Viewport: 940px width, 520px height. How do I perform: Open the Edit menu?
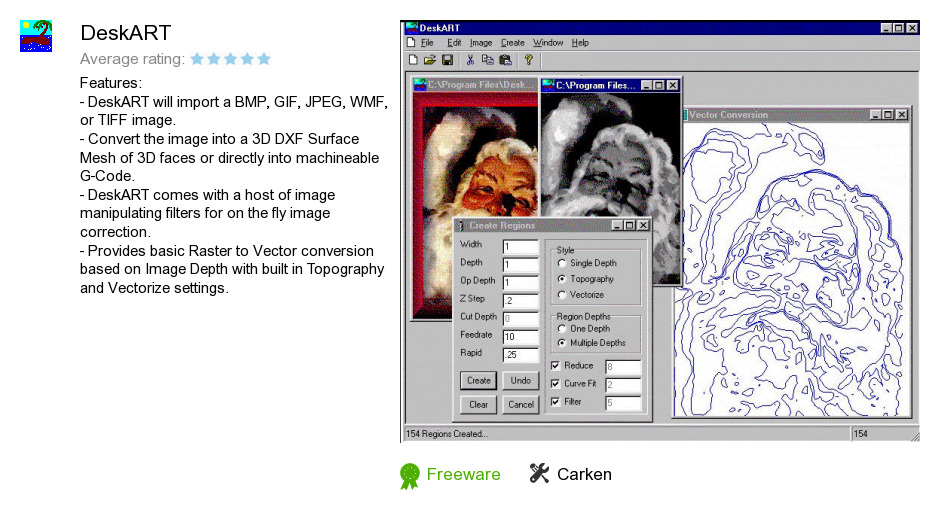pyautogui.click(x=454, y=43)
